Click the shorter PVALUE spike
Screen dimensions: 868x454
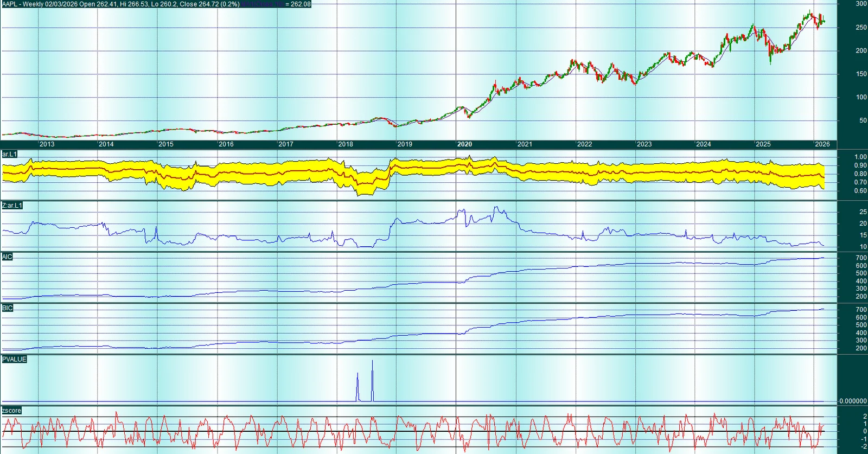(x=358, y=387)
